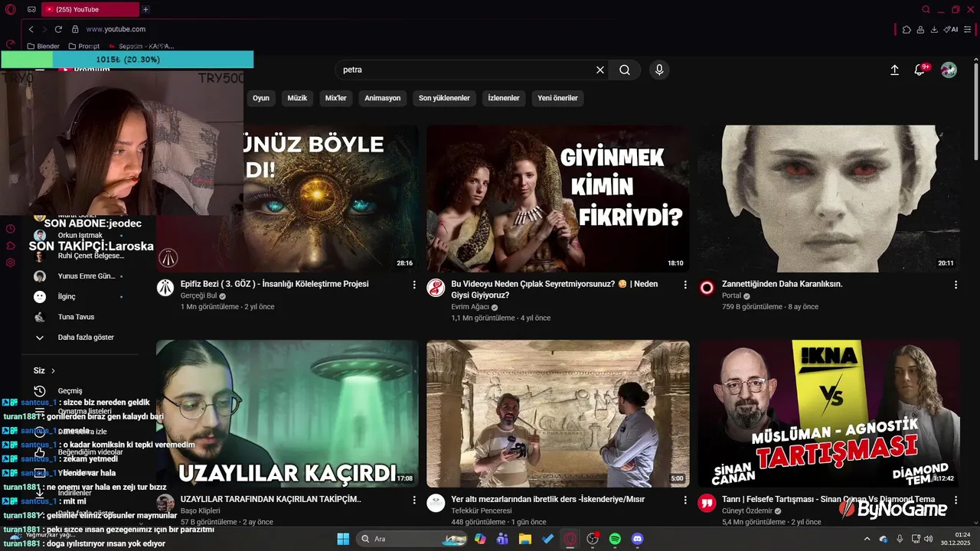Clear the search text with the X
The image size is (980, 551).
point(600,70)
